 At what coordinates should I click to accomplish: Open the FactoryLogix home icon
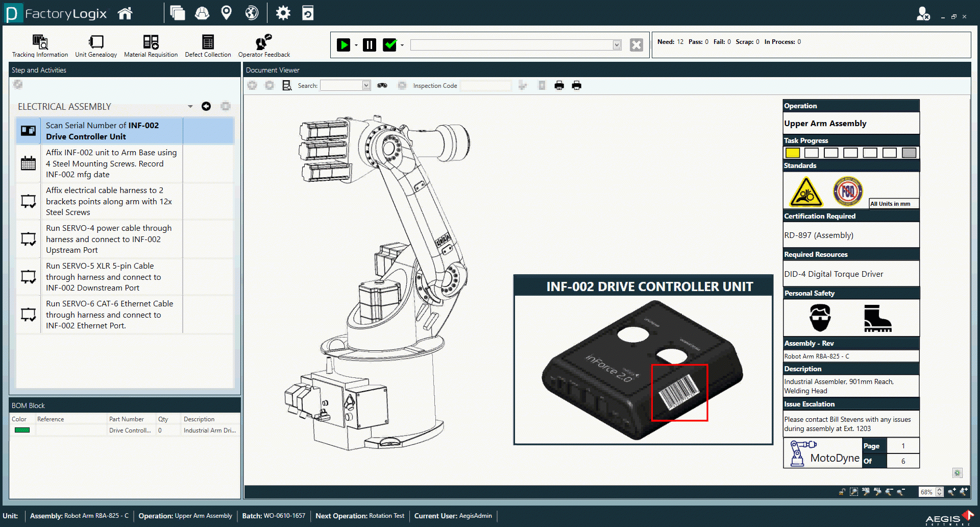tap(125, 13)
